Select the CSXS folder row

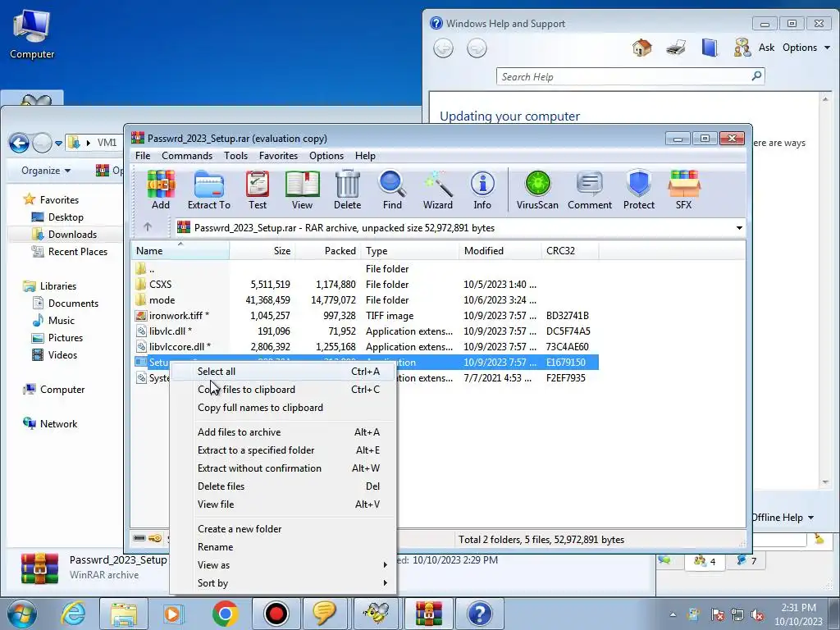[365, 285]
